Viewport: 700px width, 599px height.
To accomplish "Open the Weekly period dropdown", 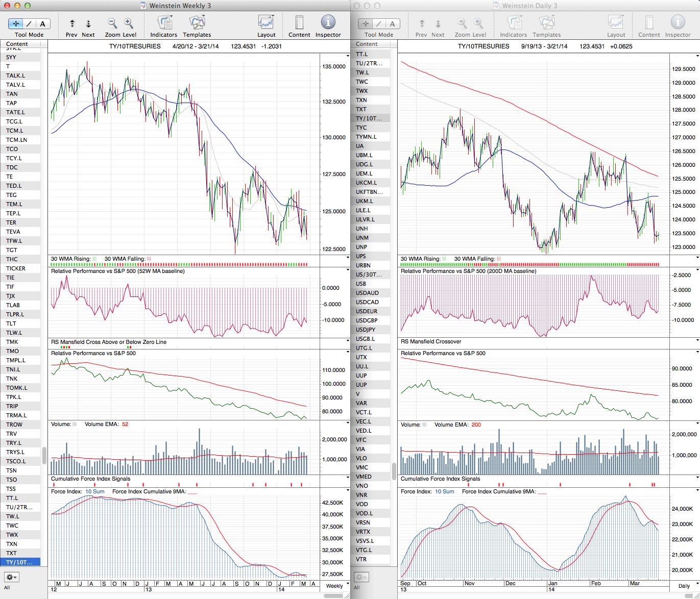I will pyautogui.click(x=337, y=586).
